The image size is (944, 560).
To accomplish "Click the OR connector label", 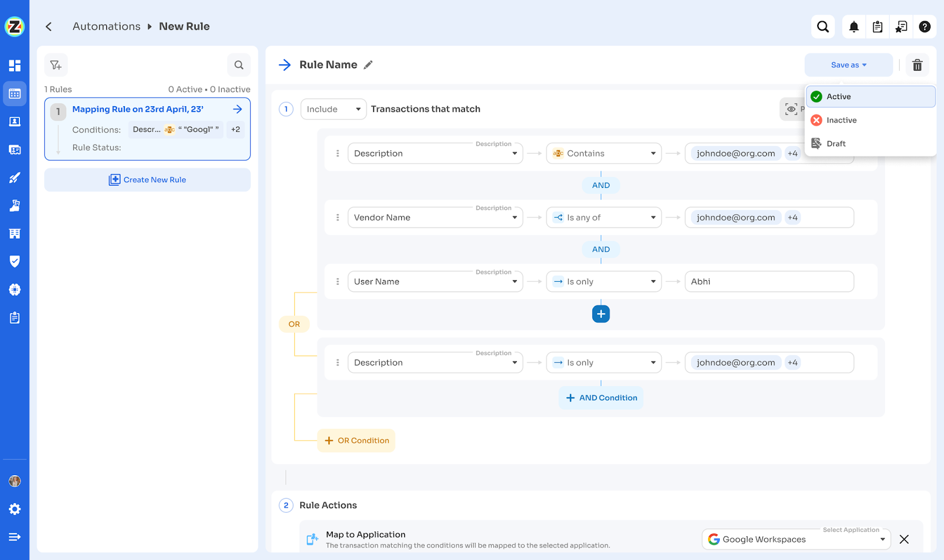I will tap(294, 324).
